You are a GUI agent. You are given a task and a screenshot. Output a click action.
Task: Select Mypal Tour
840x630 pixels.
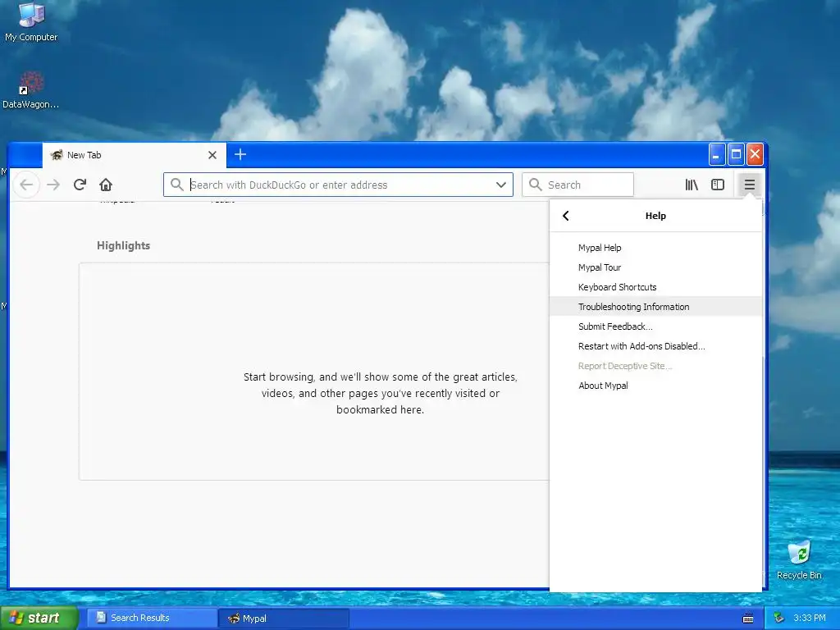[x=655, y=267]
